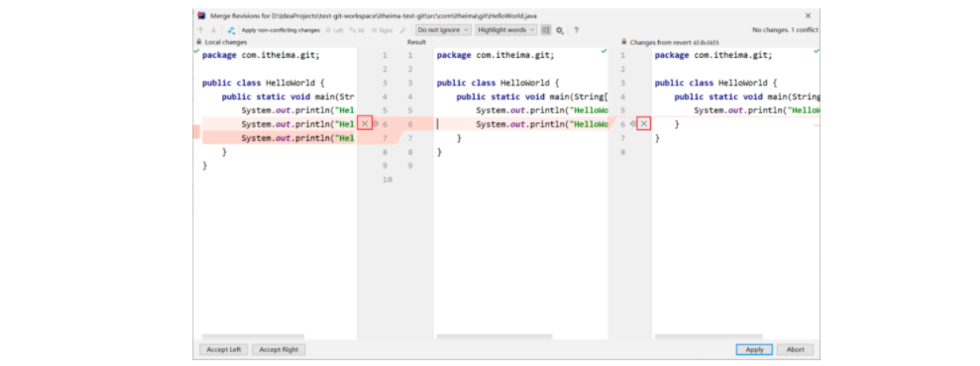Apply non-conflicting changes from Left
Screen dimensions: 980x366
click(334, 30)
